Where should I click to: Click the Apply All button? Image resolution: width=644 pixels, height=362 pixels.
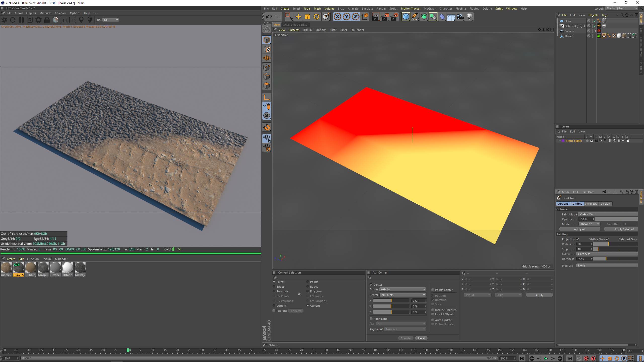pos(580,229)
